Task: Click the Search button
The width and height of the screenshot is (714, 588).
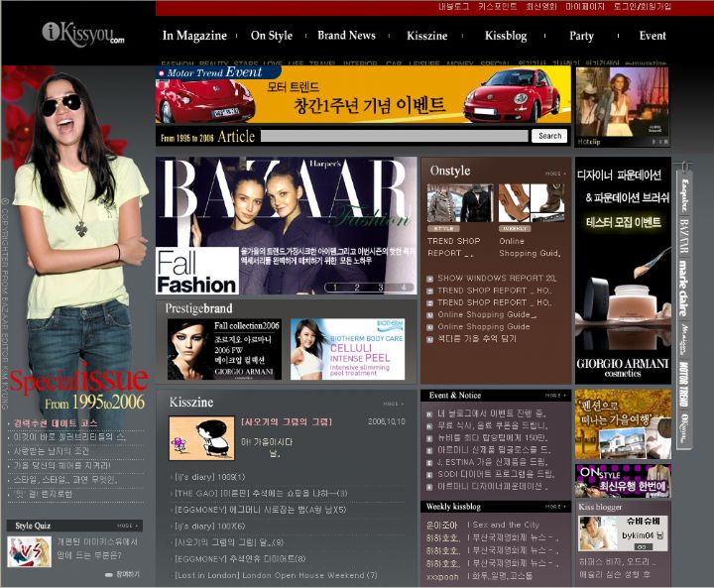Action: click(549, 136)
